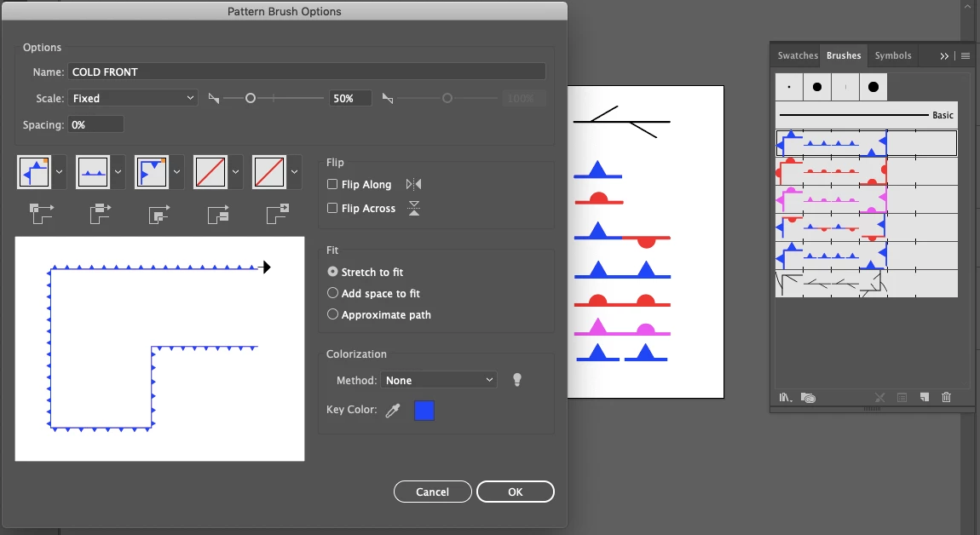Click Options of Selected Object icon

tap(902, 398)
